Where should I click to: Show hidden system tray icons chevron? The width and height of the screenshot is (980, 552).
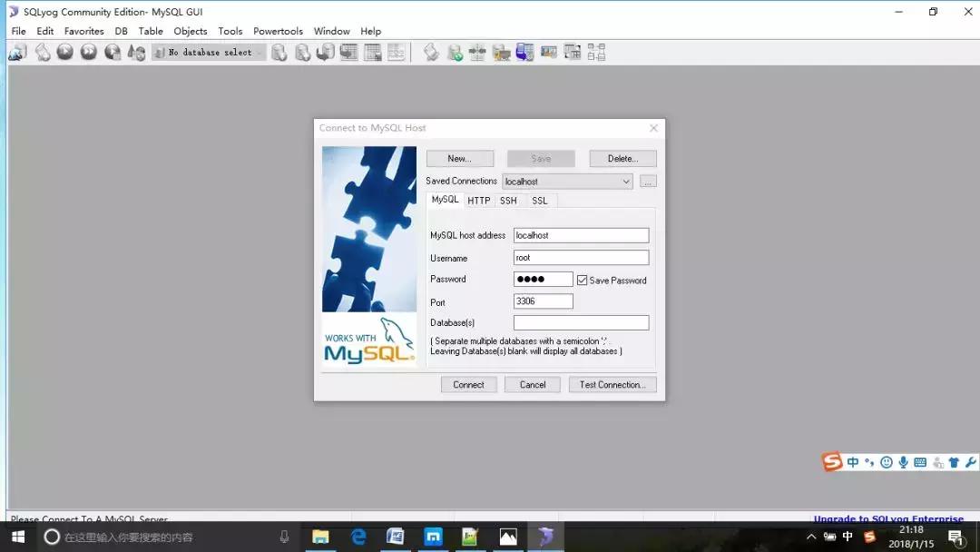pyautogui.click(x=811, y=537)
